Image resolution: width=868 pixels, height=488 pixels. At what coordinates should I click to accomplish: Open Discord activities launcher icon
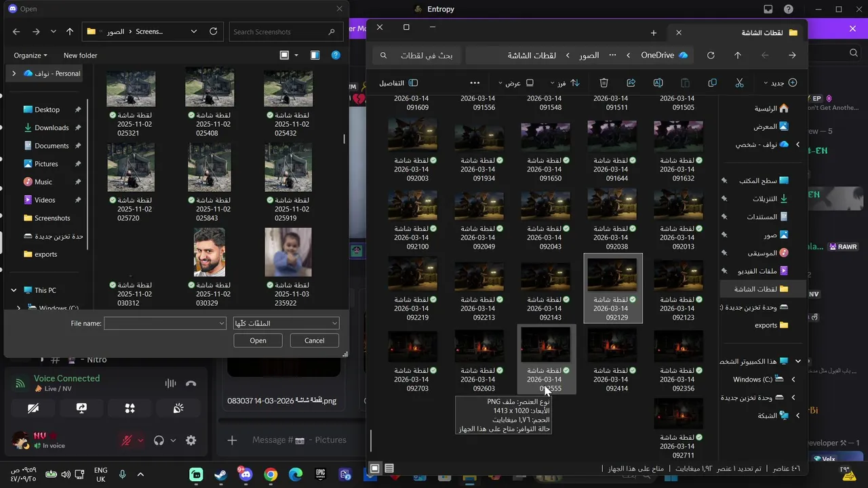click(130, 408)
